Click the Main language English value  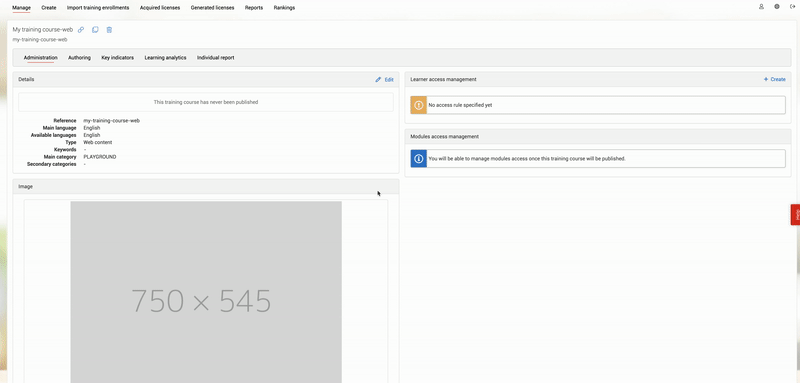pos(92,128)
